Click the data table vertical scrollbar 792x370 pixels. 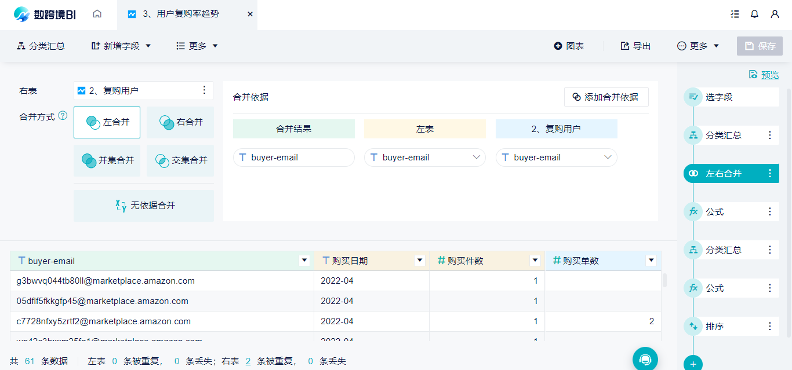coord(665,280)
